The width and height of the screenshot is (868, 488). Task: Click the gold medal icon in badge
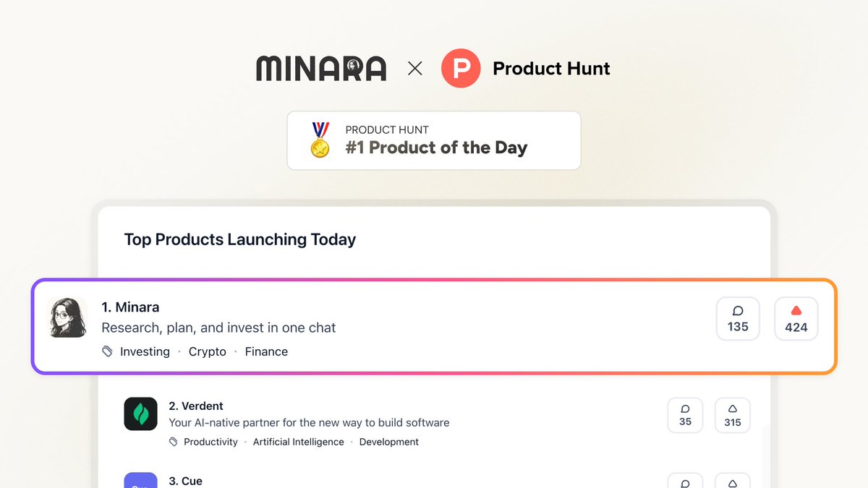tap(320, 140)
